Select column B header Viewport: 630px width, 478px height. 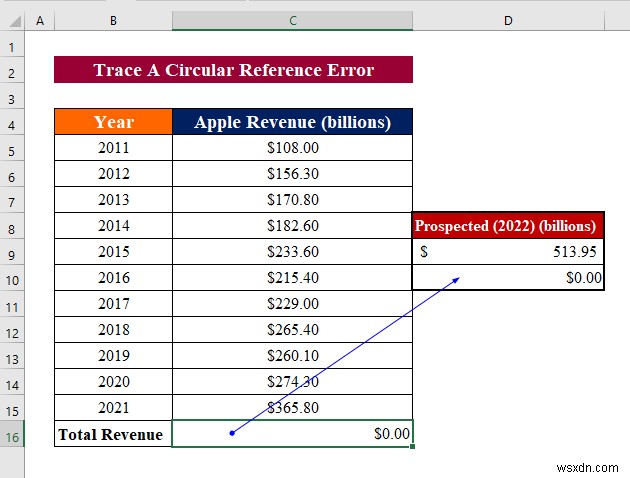[x=113, y=20]
